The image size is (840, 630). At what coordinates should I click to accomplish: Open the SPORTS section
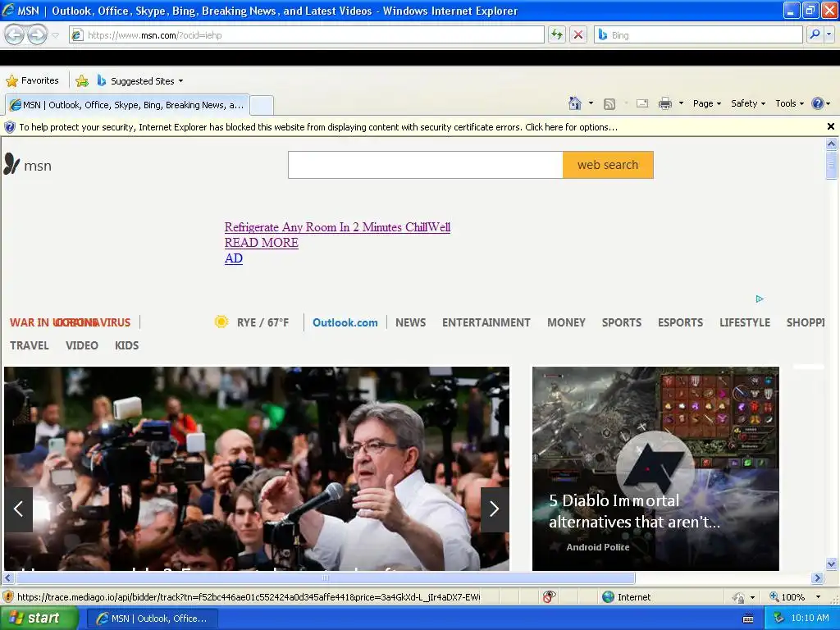pos(622,322)
